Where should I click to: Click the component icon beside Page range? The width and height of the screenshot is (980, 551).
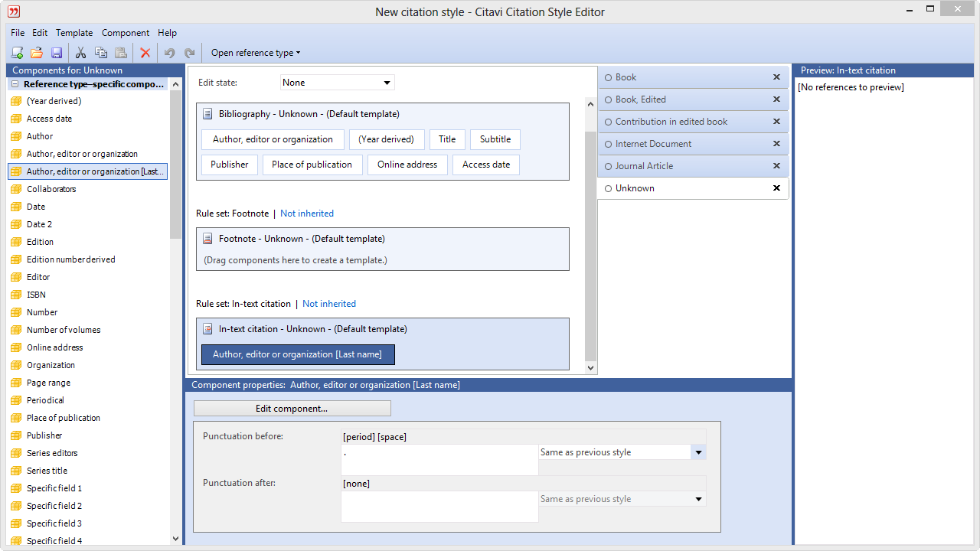[15, 383]
